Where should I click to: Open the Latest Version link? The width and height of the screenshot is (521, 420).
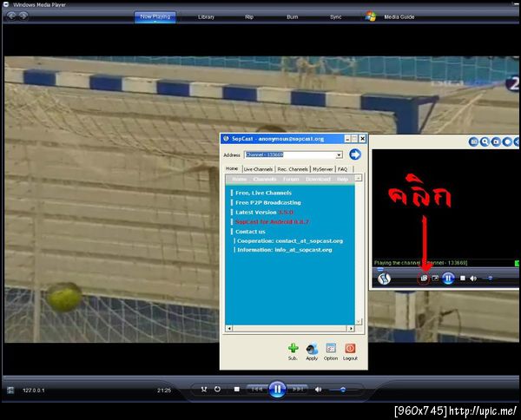(x=264, y=213)
